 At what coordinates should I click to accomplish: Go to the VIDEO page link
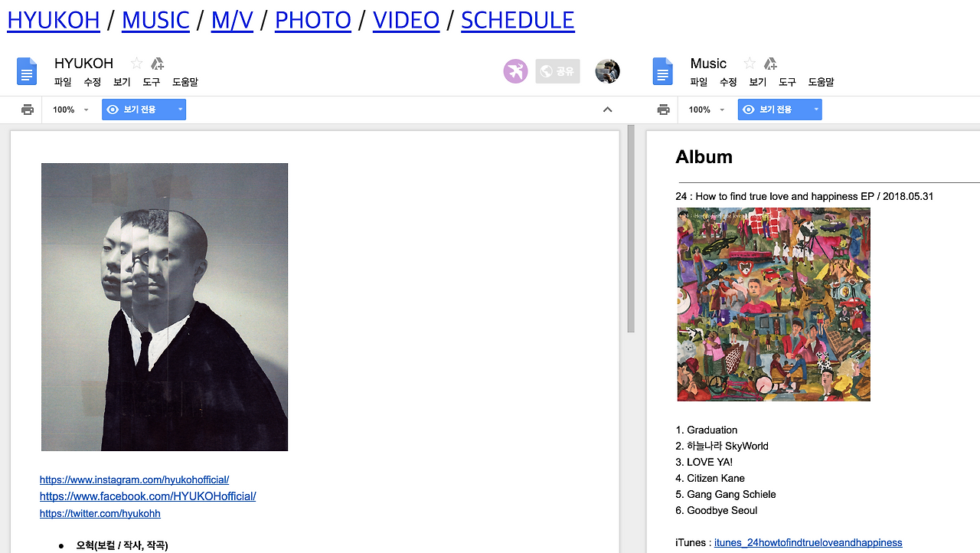[407, 21]
